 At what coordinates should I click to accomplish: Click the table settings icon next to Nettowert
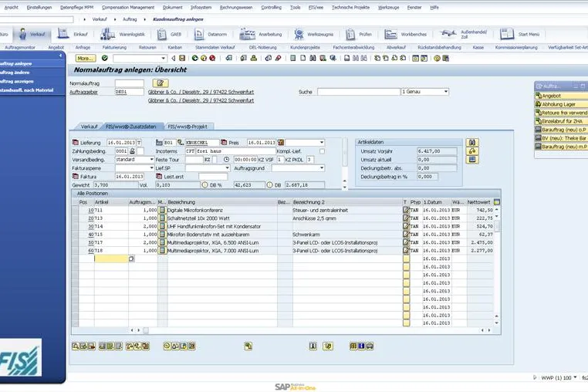click(497, 202)
